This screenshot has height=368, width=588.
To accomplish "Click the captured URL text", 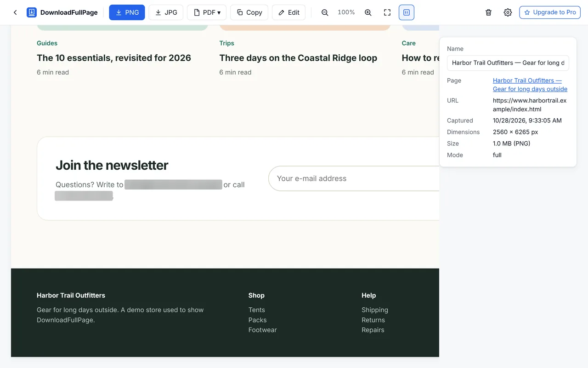I will tap(530, 105).
